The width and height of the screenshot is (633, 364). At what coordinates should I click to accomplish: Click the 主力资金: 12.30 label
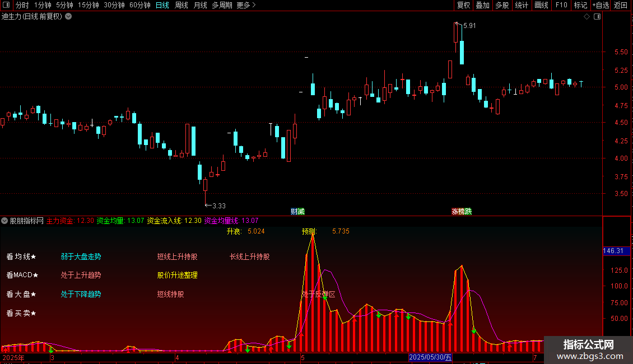tap(70, 221)
